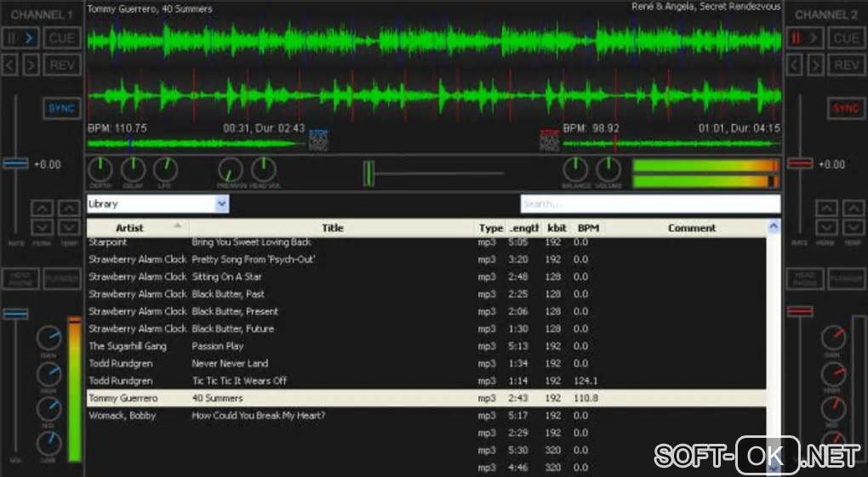Sort library by Type column header
868x477 pixels.
coord(490,228)
